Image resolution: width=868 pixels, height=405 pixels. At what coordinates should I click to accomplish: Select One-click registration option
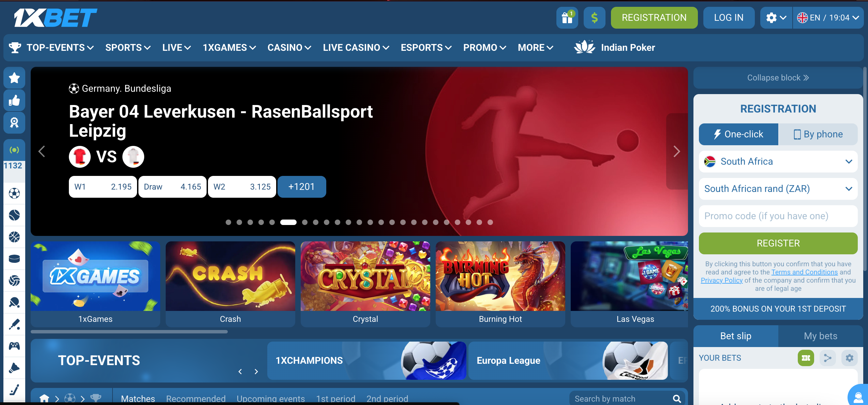tap(738, 134)
